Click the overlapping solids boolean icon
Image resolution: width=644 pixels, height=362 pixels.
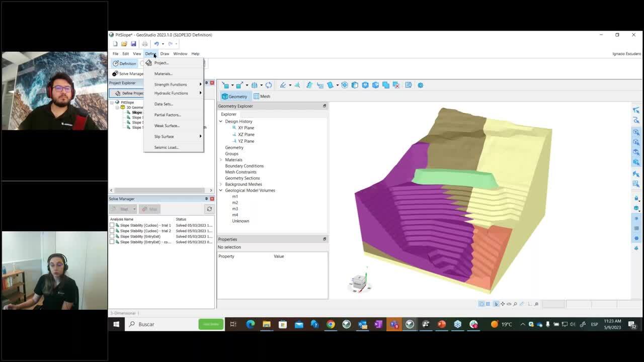(x=386, y=85)
